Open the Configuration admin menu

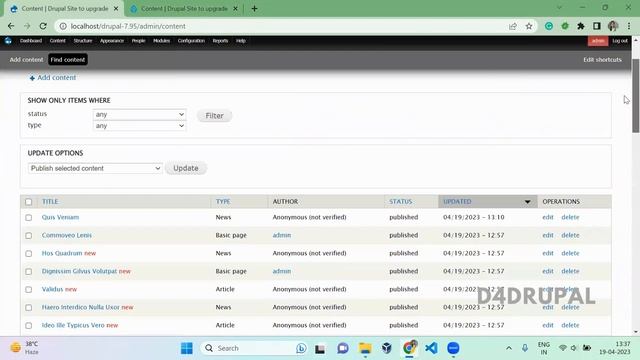(191, 41)
